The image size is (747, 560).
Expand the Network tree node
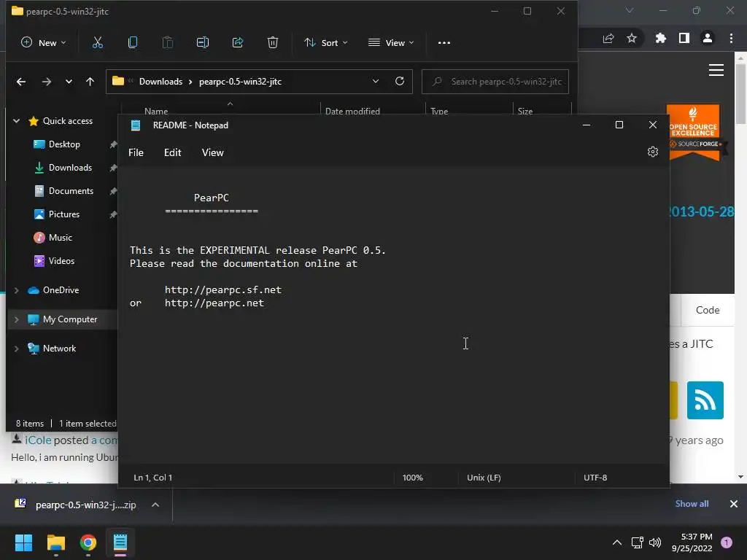pos(16,349)
